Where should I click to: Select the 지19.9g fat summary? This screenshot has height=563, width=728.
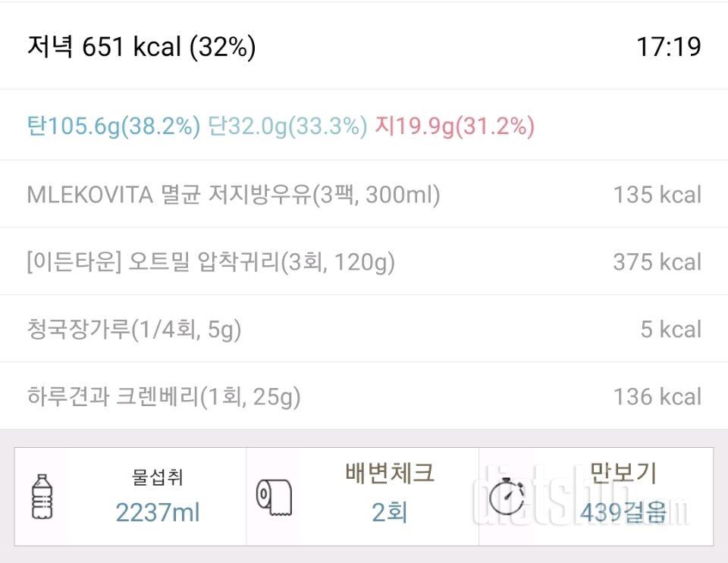(x=454, y=126)
